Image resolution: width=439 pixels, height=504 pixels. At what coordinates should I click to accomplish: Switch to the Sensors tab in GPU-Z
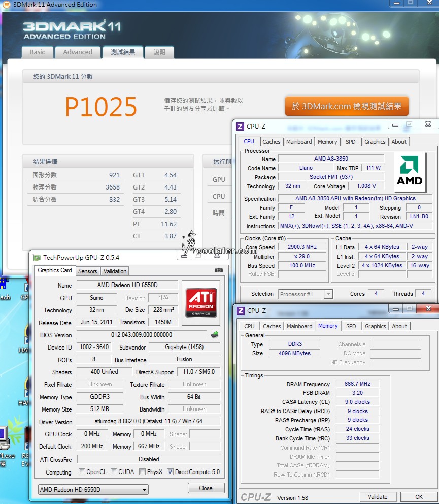coord(87,271)
